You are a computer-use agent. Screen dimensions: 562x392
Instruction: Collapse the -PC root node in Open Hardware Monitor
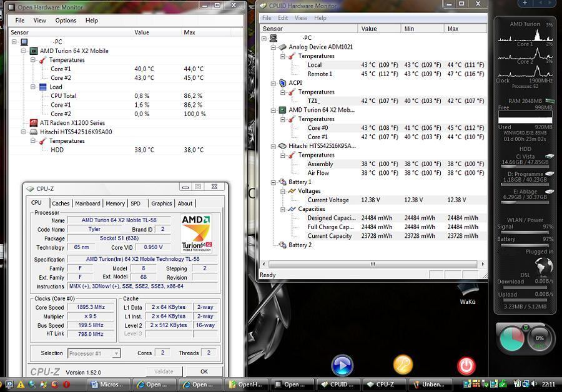[x=14, y=42]
